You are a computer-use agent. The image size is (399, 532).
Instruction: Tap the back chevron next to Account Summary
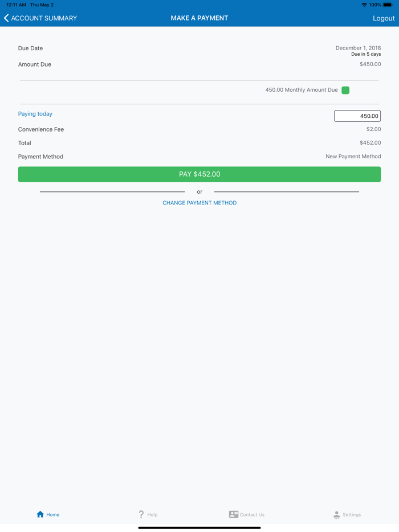tap(6, 18)
